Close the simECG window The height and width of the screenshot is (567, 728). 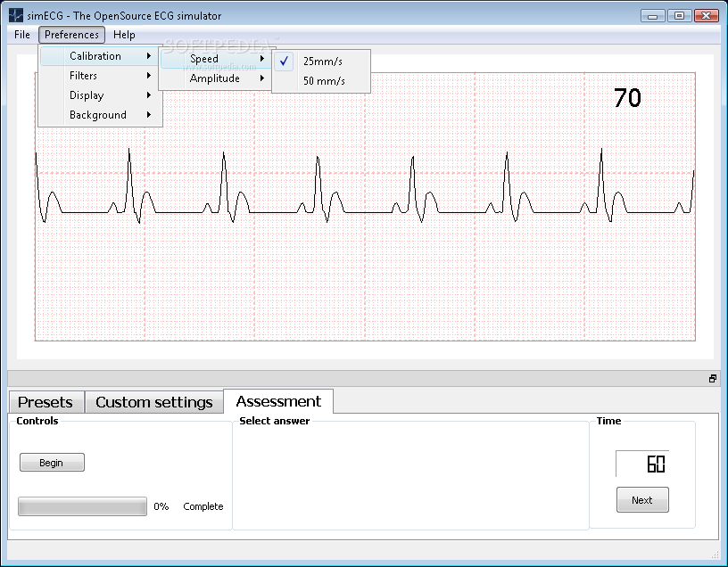(x=707, y=16)
